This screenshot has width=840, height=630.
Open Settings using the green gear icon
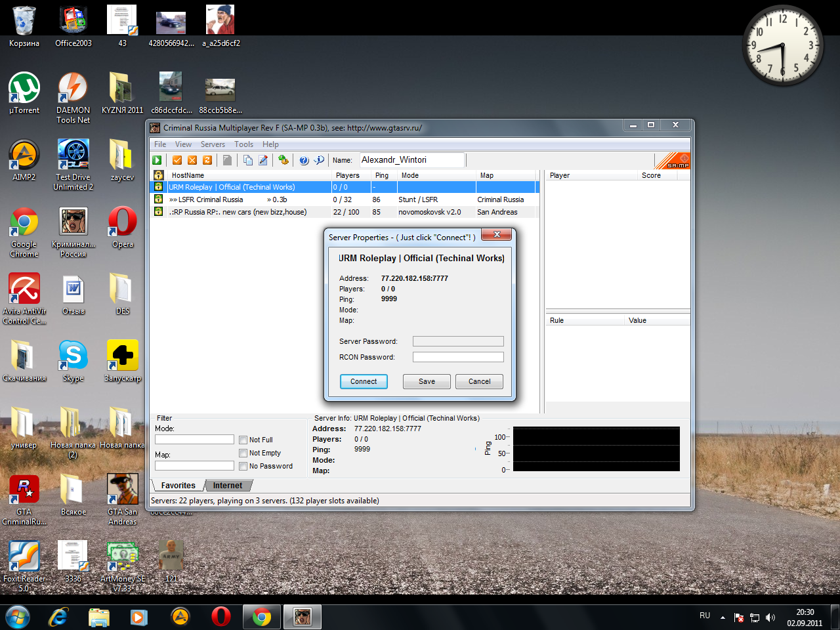click(283, 160)
